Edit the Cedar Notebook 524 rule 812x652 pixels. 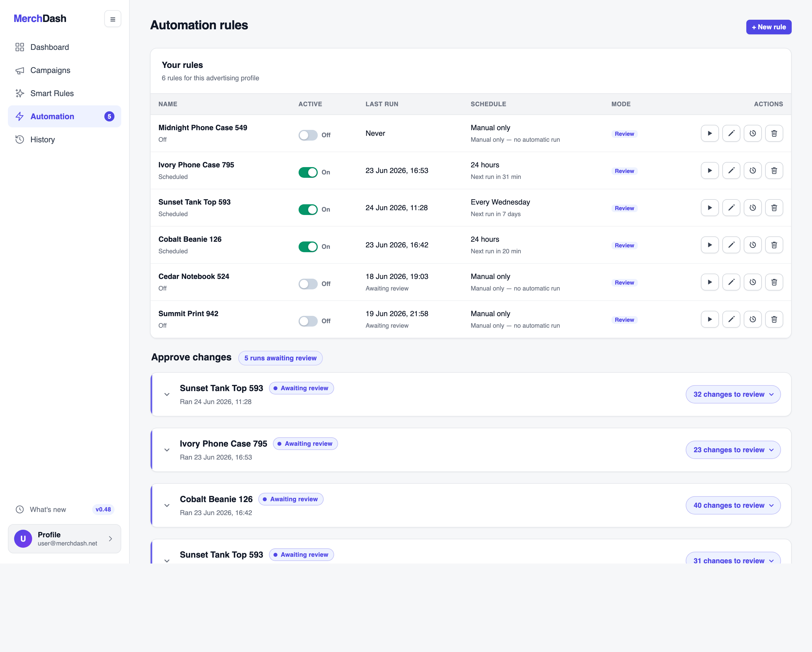(x=731, y=282)
